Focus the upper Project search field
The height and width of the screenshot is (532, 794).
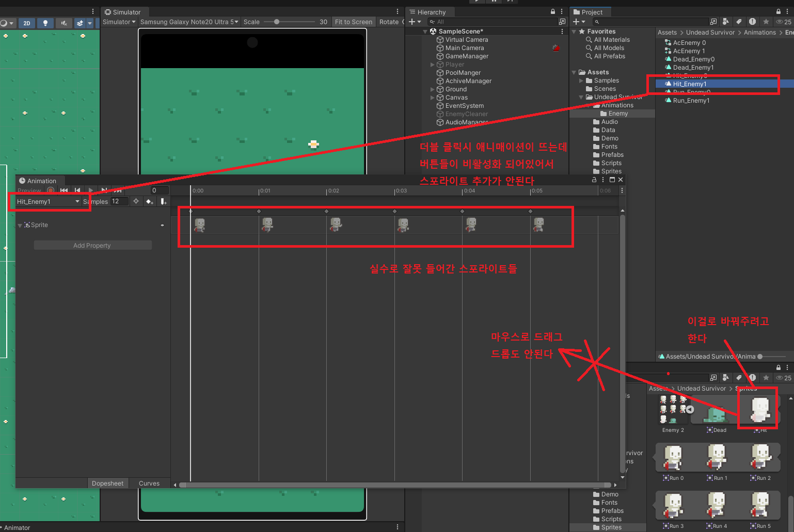pyautogui.click(x=650, y=22)
